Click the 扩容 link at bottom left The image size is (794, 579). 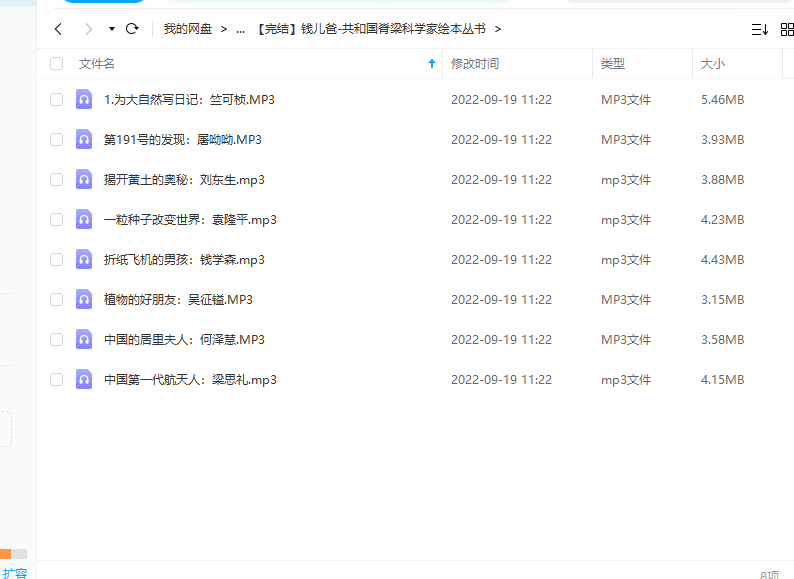click(x=15, y=572)
